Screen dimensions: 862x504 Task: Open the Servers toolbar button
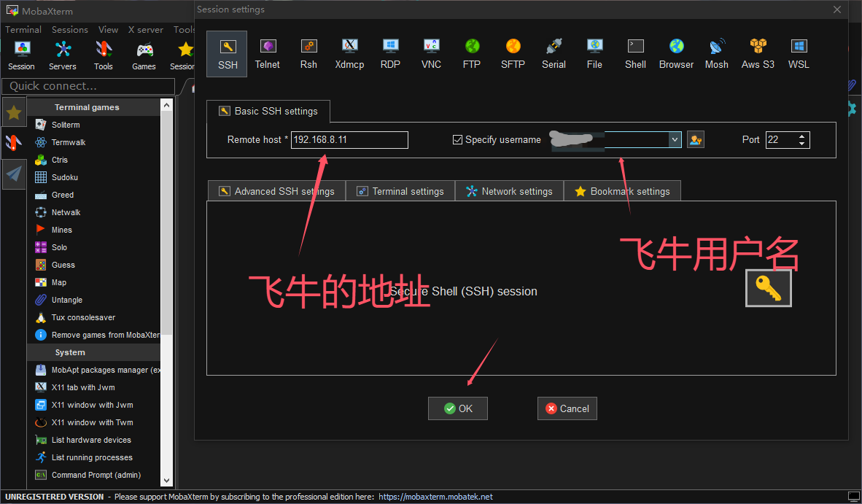click(x=63, y=55)
